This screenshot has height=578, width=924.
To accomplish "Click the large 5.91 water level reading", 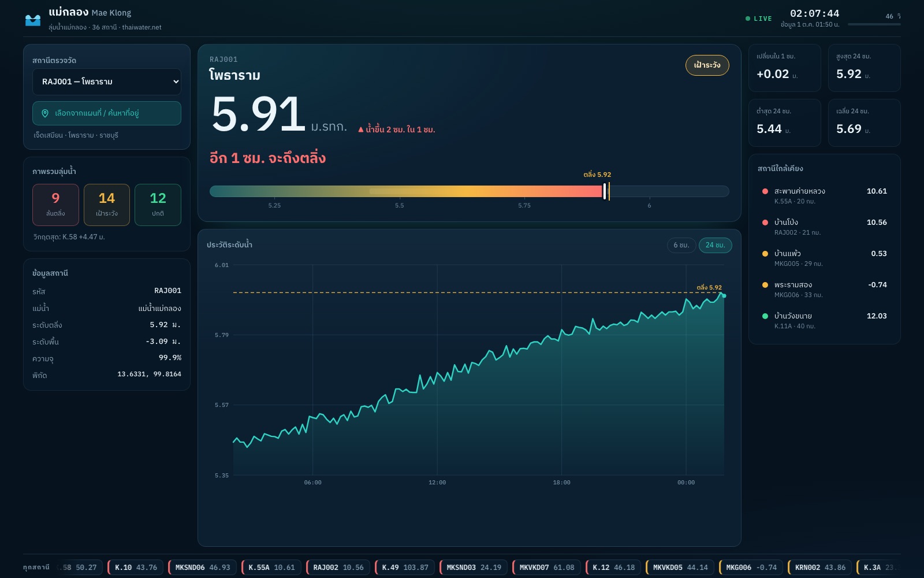I will pos(258,114).
